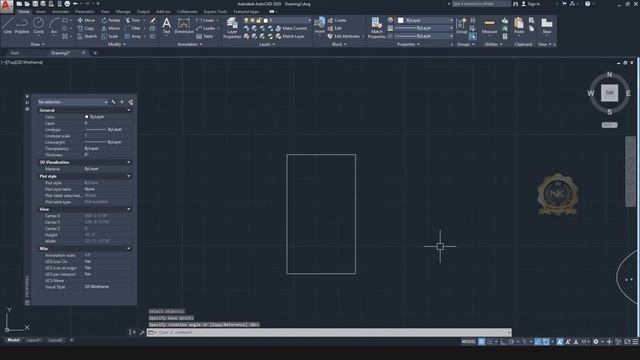
Task: Toggle grid display in status bar
Action: (x=482, y=342)
